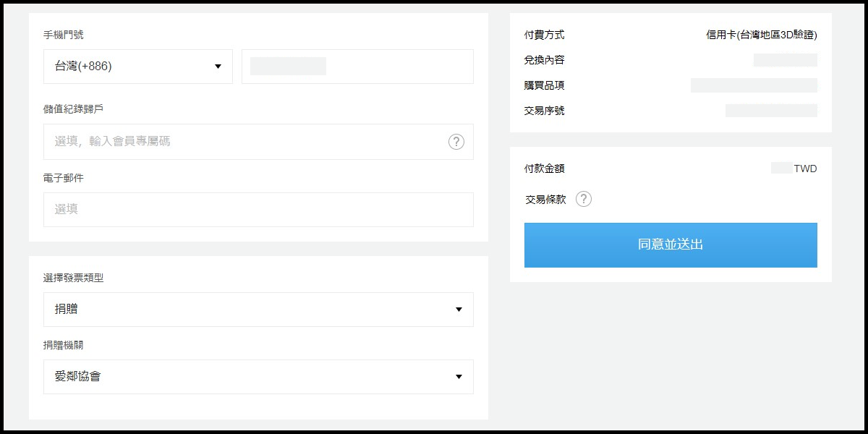Click the help icon in member code field
Image resolution: width=868 pixels, height=434 pixels.
456,142
